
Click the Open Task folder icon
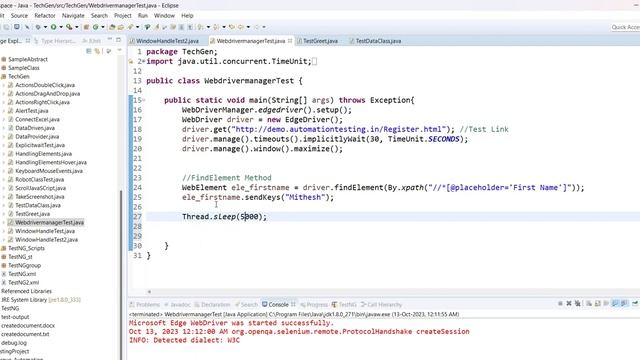[121, 27]
